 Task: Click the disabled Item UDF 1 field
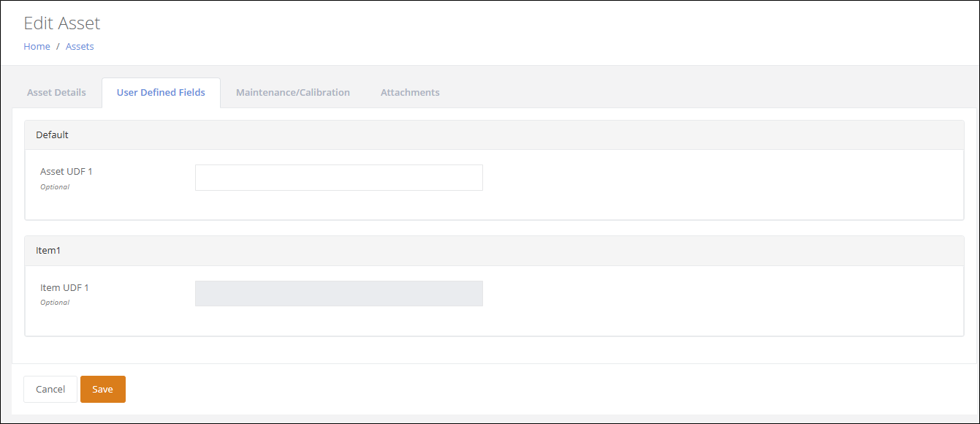click(339, 293)
